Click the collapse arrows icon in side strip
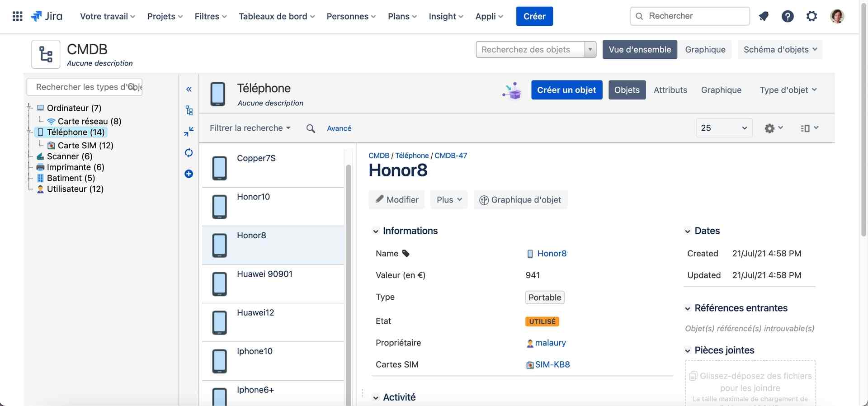This screenshot has height=406, width=868. click(x=189, y=131)
